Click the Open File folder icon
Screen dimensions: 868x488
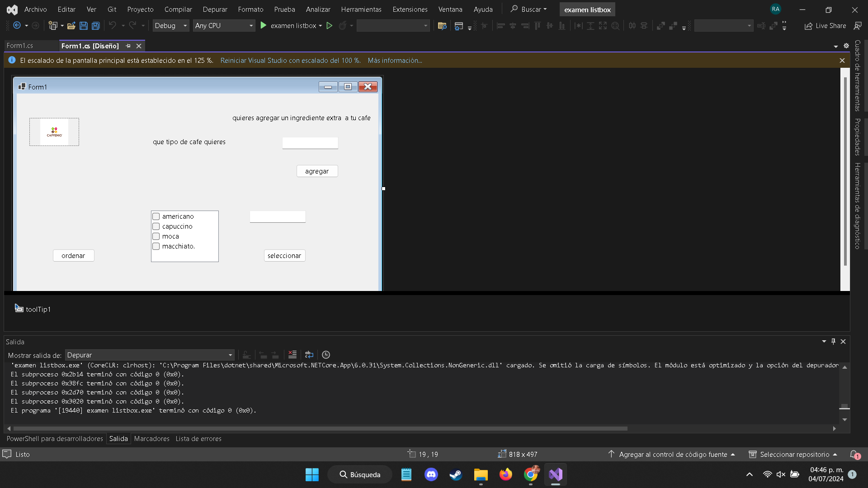click(71, 26)
